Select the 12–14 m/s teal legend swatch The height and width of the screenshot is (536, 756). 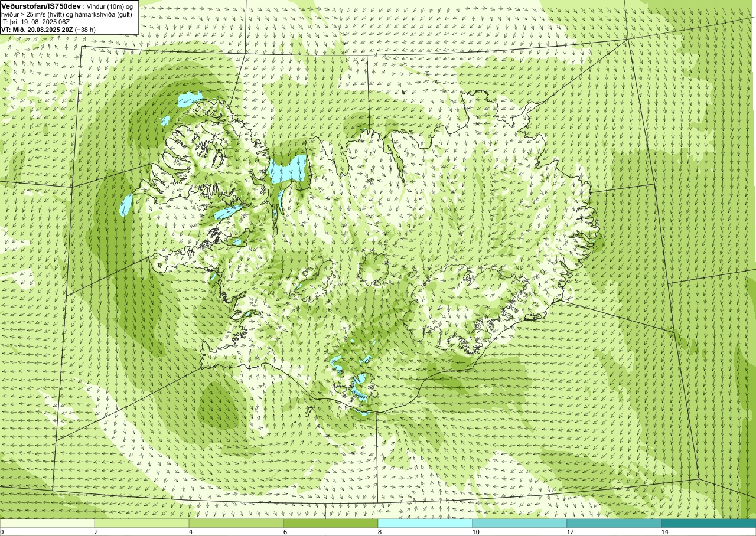tap(614, 523)
